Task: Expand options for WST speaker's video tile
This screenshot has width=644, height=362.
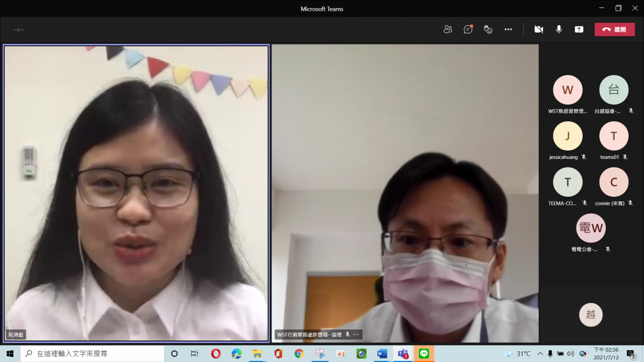Action: (x=356, y=335)
